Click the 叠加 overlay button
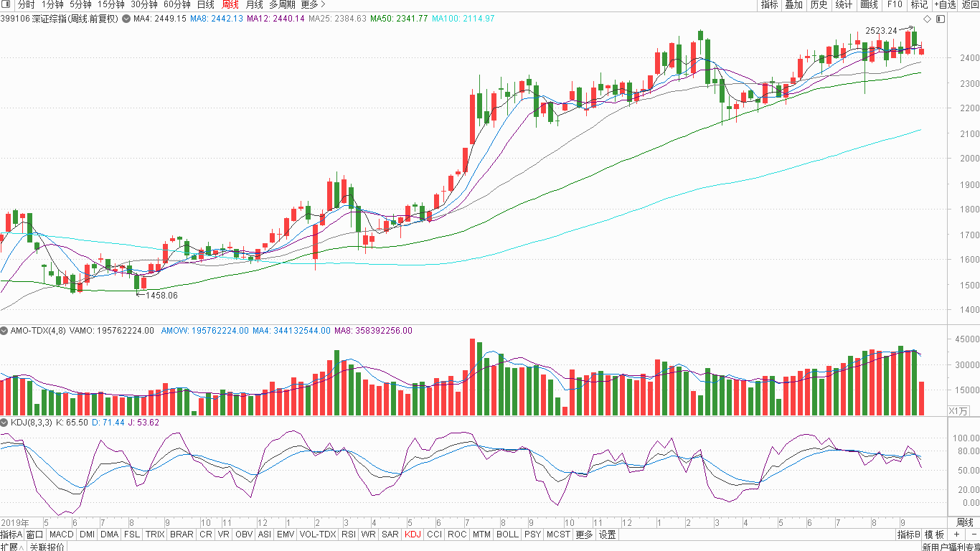The image size is (980, 551). (x=794, y=4)
